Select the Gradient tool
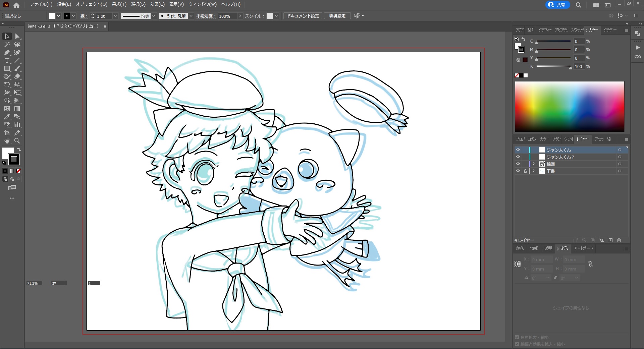 point(17,109)
